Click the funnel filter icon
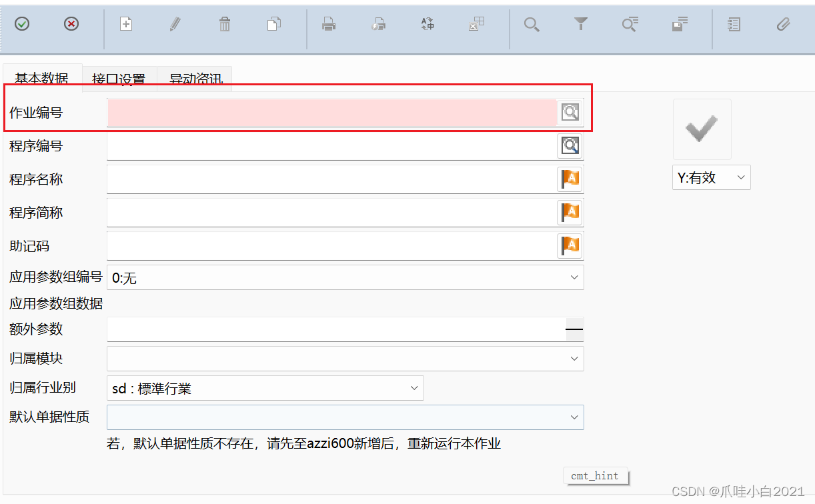815x504 pixels. pos(581,25)
